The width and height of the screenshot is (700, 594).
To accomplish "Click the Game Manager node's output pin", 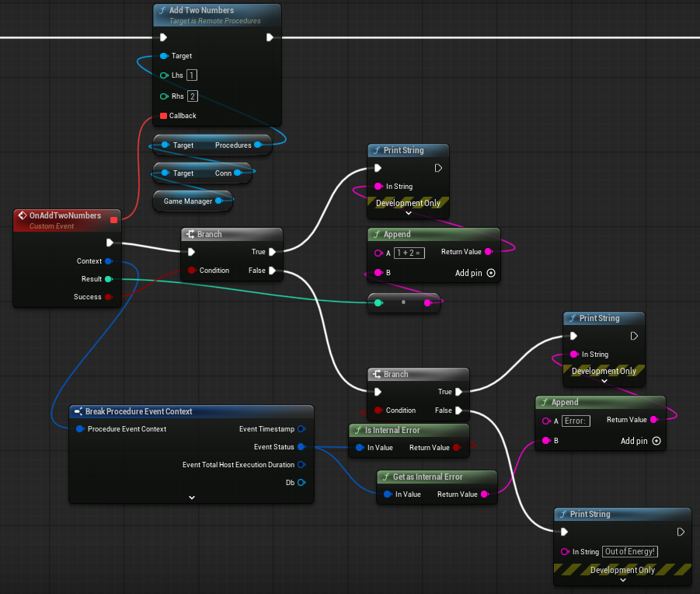I will pos(219,201).
